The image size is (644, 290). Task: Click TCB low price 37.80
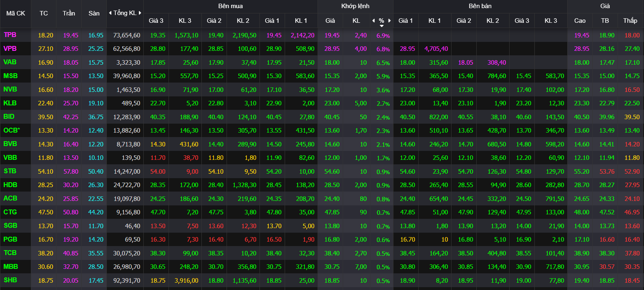(x=632, y=253)
